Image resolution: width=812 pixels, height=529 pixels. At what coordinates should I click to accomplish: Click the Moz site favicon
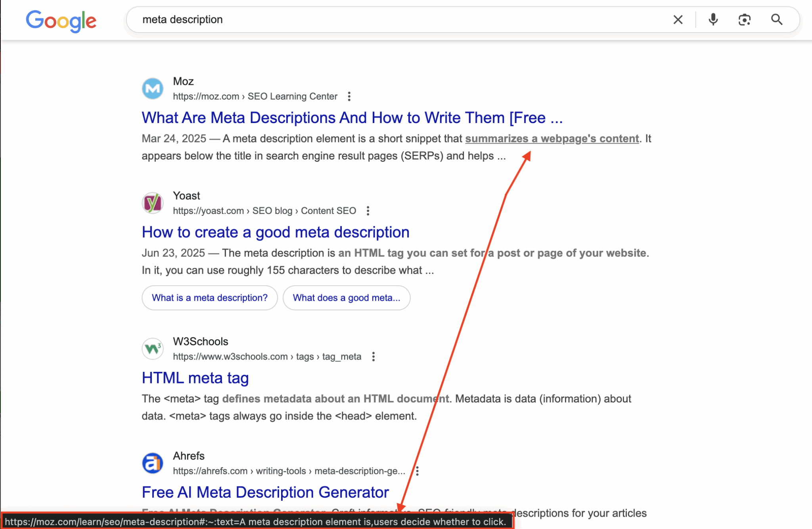(x=152, y=88)
